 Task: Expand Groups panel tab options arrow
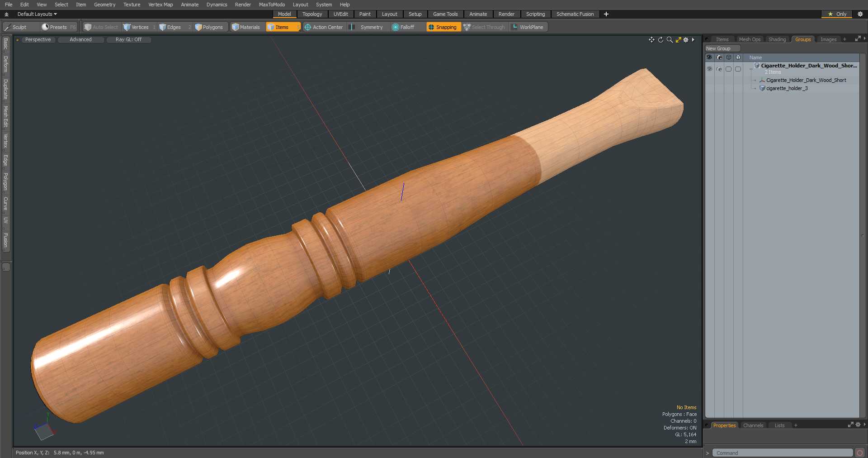click(864, 39)
